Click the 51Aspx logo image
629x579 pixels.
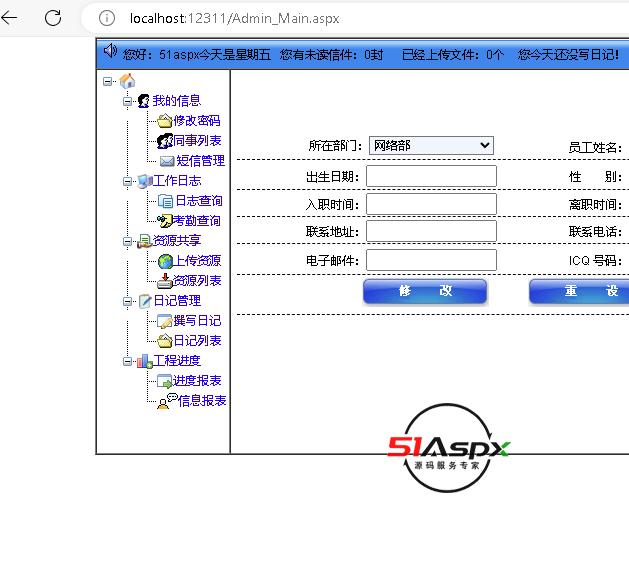click(x=448, y=448)
